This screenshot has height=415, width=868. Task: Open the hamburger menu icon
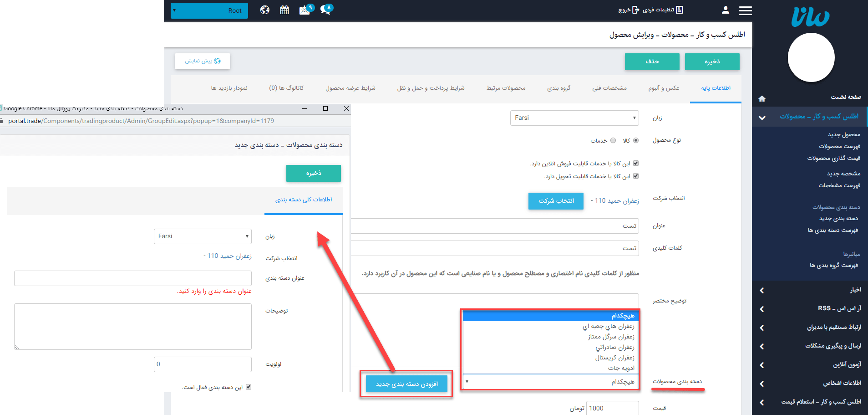click(746, 10)
